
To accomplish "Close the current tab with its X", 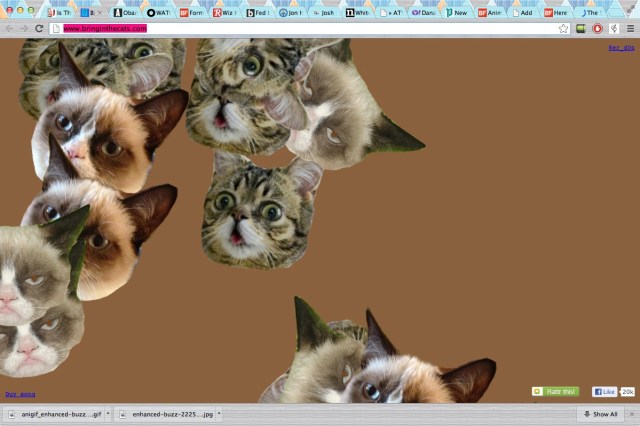I will pos(100,13).
